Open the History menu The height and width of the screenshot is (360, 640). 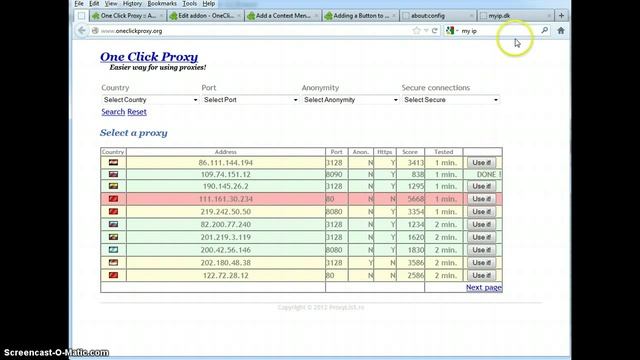[132, 4]
